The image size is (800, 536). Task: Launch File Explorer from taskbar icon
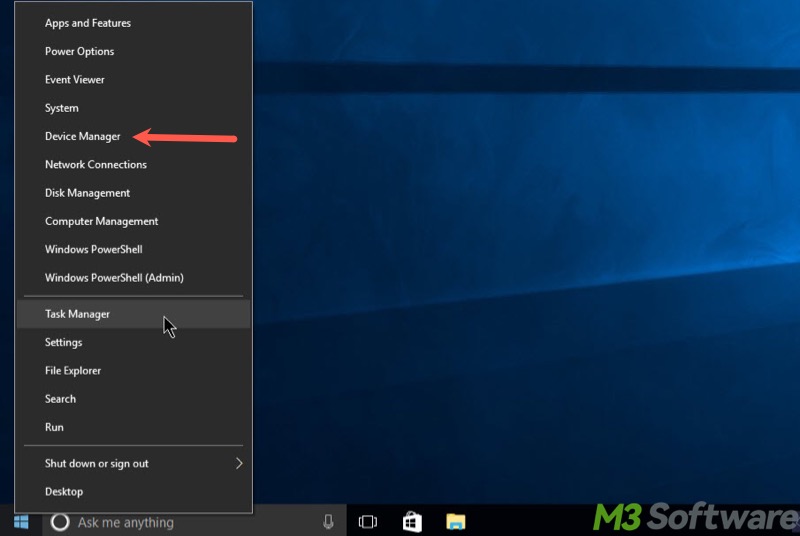tap(456, 522)
